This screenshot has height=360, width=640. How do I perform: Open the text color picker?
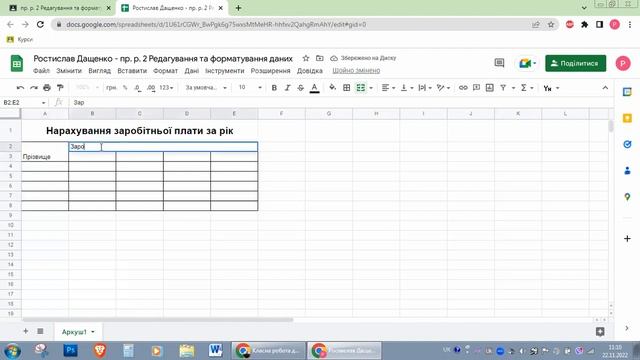point(314,88)
